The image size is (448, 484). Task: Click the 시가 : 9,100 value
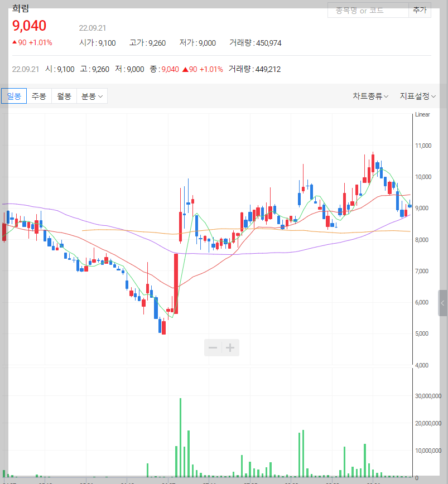pos(97,43)
